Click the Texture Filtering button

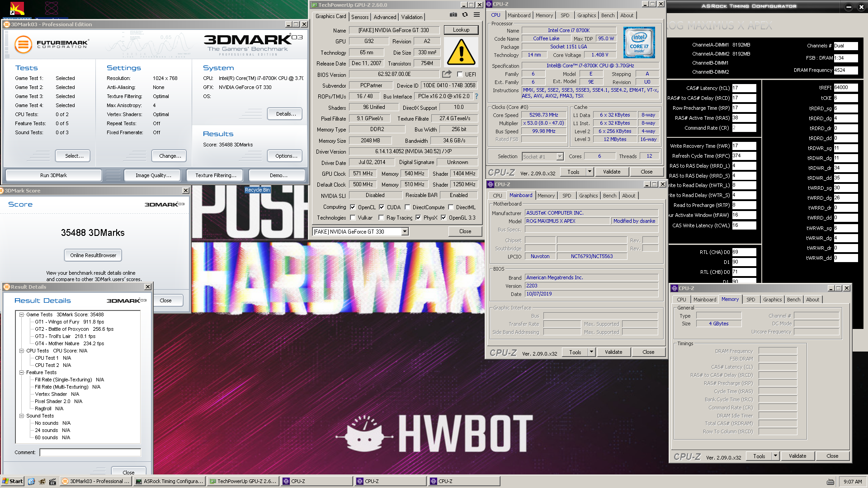(x=216, y=175)
